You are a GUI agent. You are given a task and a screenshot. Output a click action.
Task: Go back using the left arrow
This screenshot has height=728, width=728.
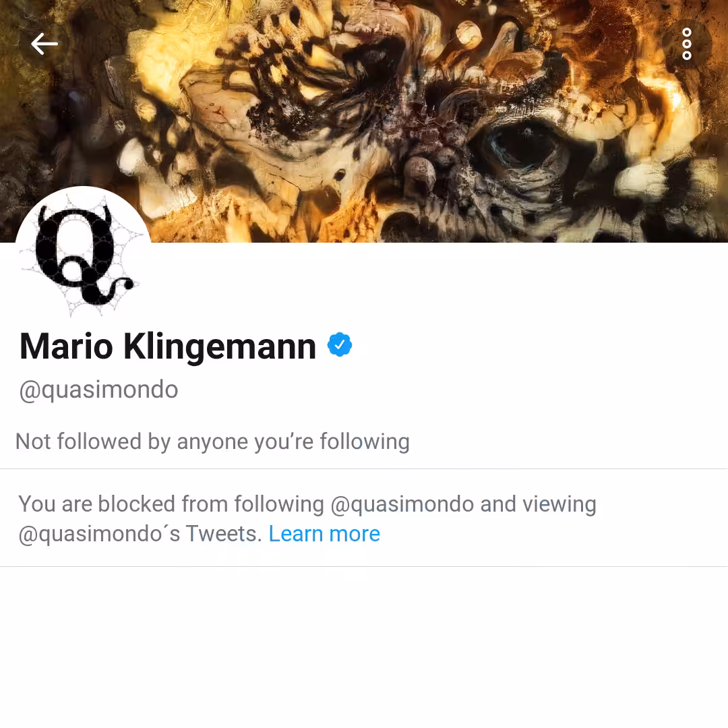[44, 44]
